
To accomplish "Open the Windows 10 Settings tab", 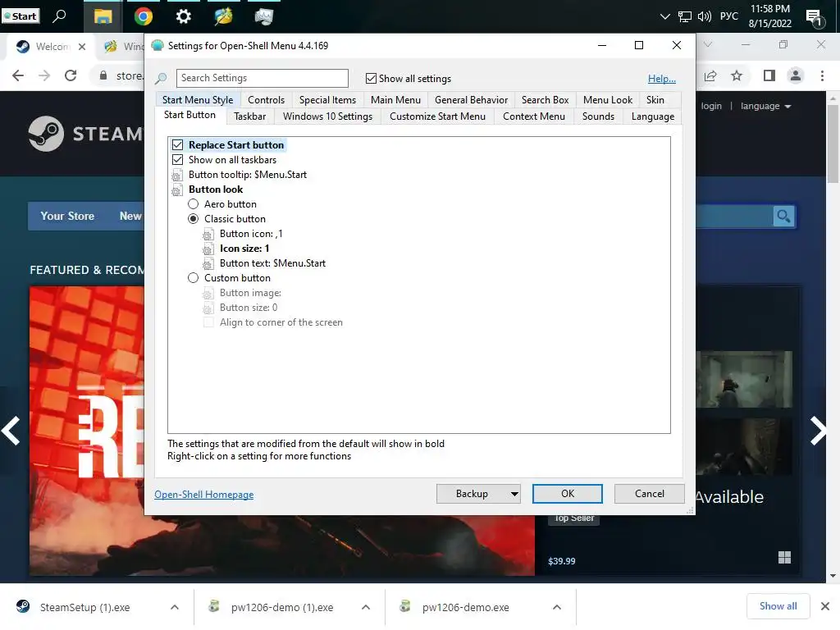I will [x=327, y=116].
